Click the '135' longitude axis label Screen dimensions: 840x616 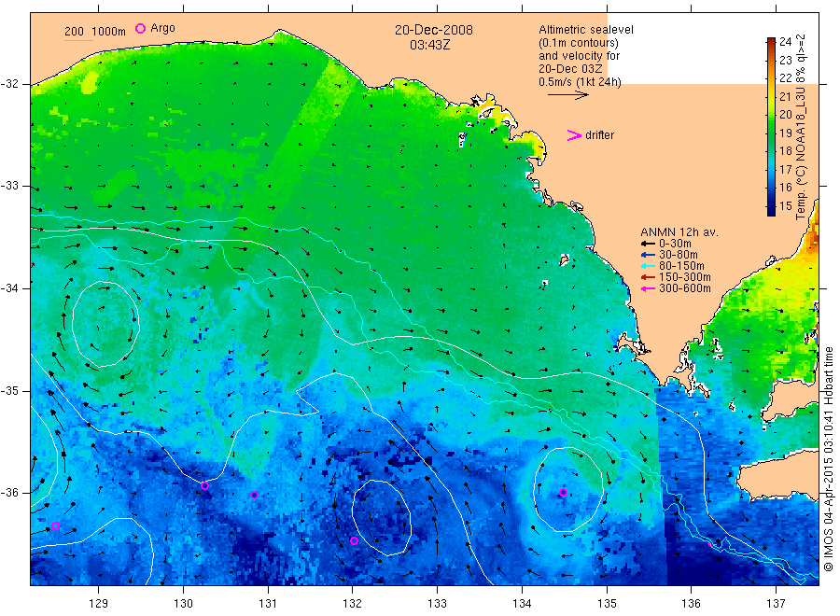click(x=607, y=604)
